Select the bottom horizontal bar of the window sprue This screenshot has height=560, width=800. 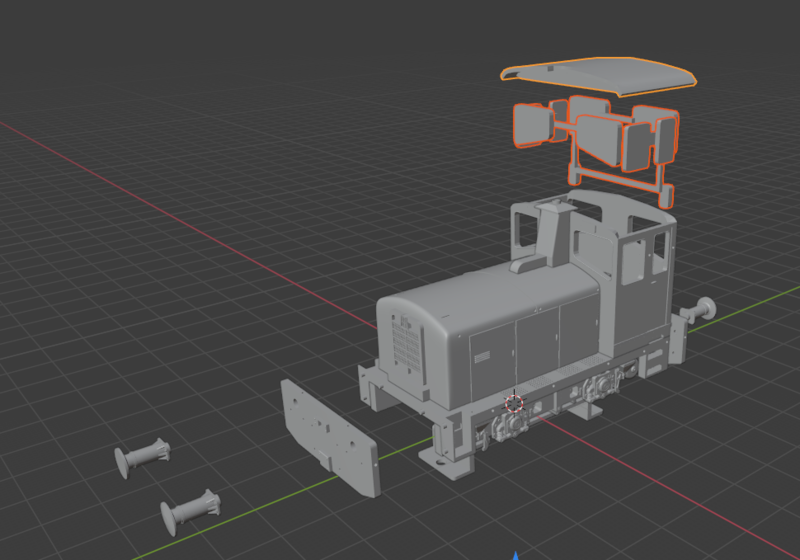pyautogui.click(x=618, y=182)
